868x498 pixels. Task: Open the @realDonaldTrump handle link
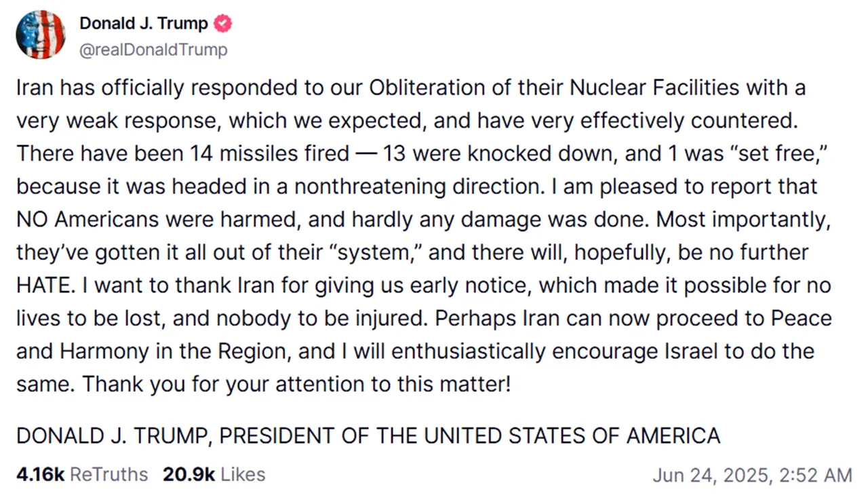[x=153, y=50]
